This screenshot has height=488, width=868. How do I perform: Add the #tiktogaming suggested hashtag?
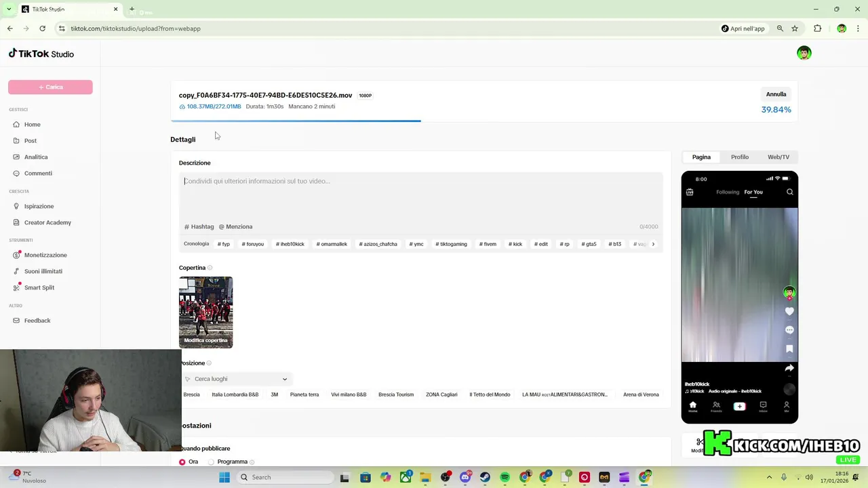tap(451, 244)
